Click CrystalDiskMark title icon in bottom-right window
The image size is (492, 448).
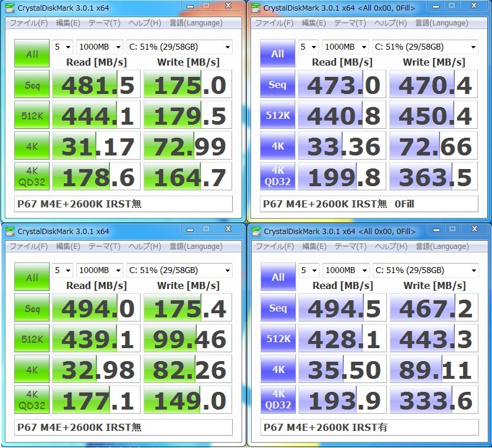256,231
